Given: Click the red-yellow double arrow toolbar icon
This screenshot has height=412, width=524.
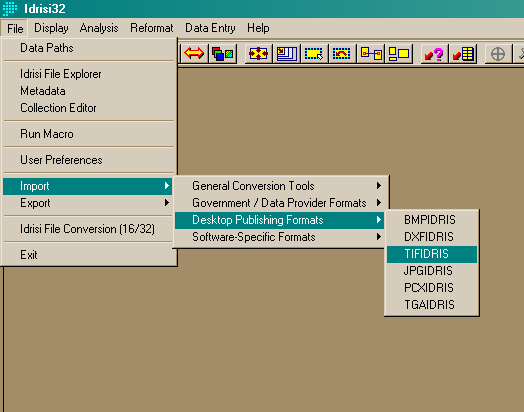Looking at the screenshot, I should [194, 53].
